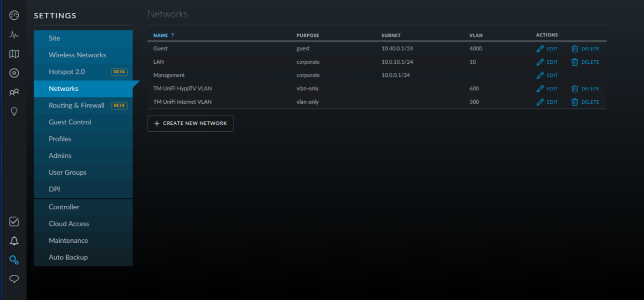Open the Insights lightbulb icon
Image resolution: width=644 pixels, height=300 pixels.
[x=14, y=112]
